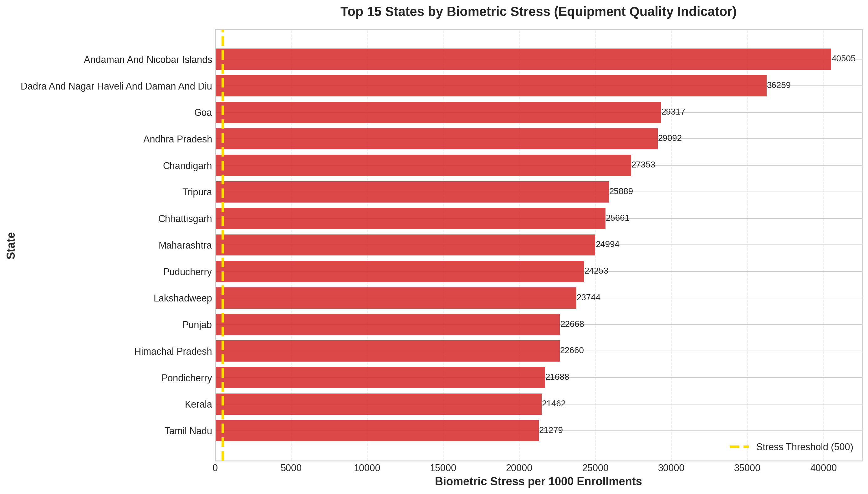Select the Chandigarh bar
This screenshot has width=868, height=494.
click(x=423, y=165)
